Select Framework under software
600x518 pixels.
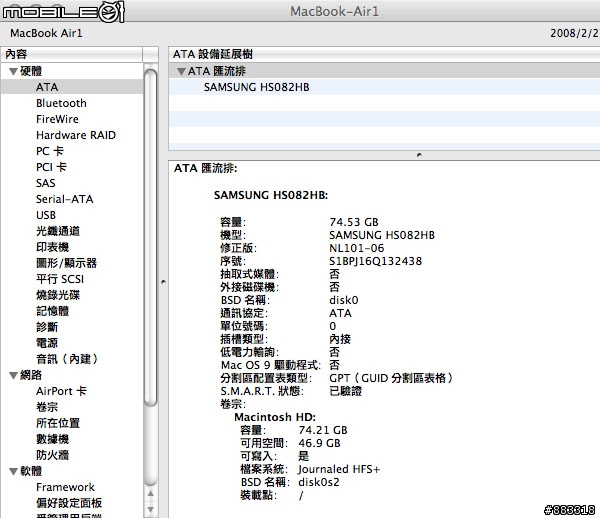(65, 487)
